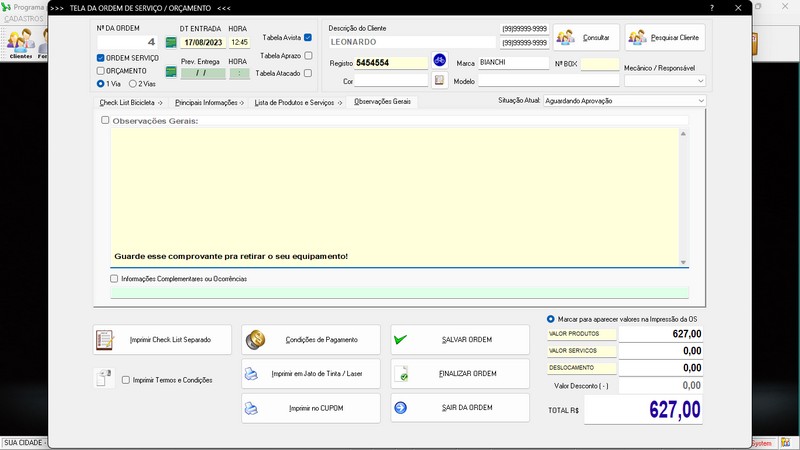The width and height of the screenshot is (800, 450).
Task: Click the DT ENTRADA date field
Action: click(203, 42)
